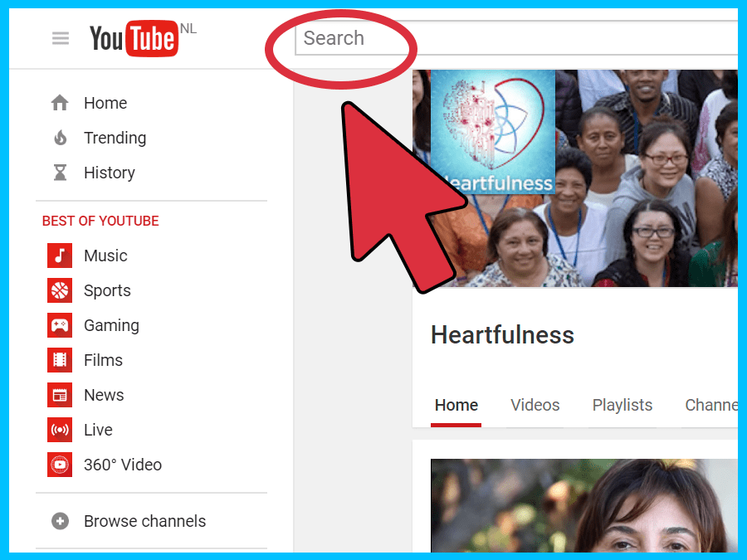Click the News icon

point(60,395)
